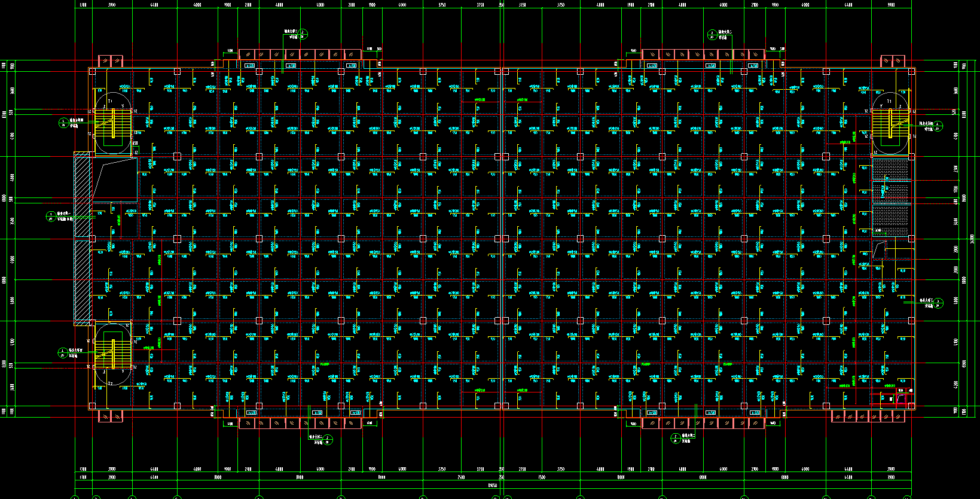Select the T1 staircase in the upper-left corner
Viewport: 980px width, 499px height.
click(x=113, y=123)
